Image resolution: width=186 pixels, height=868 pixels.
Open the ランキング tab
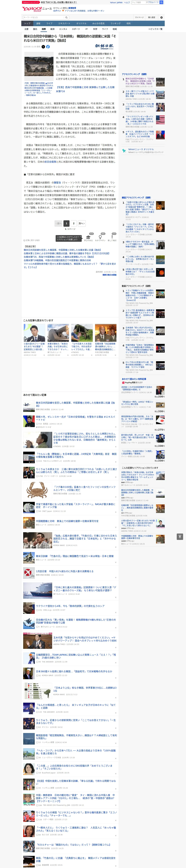115,24
